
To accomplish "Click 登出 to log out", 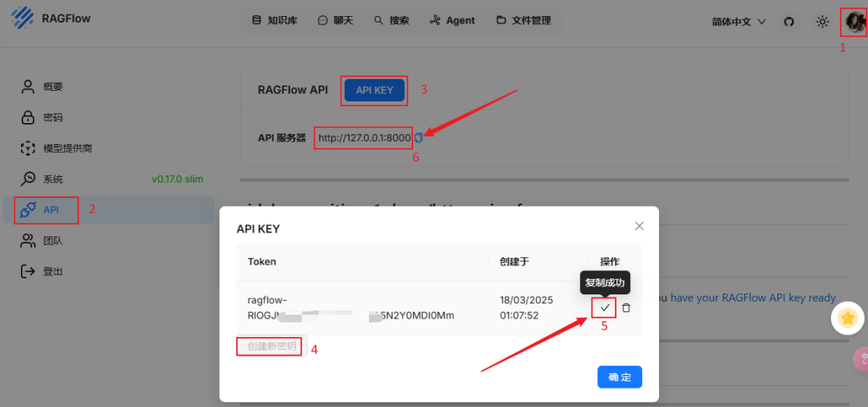I will point(108,271).
